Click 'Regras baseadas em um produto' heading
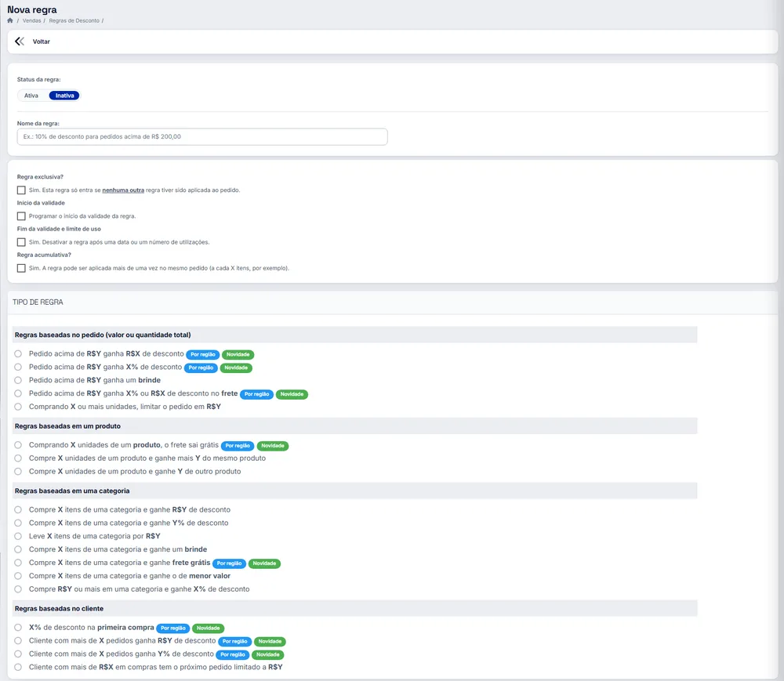Viewport: 784px width, 681px height. point(67,426)
